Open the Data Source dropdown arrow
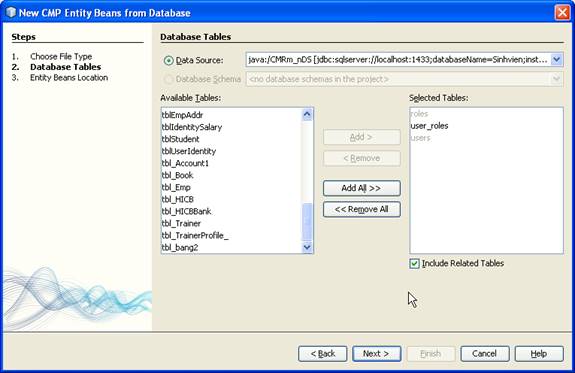575x373 pixels. click(556, 59)
